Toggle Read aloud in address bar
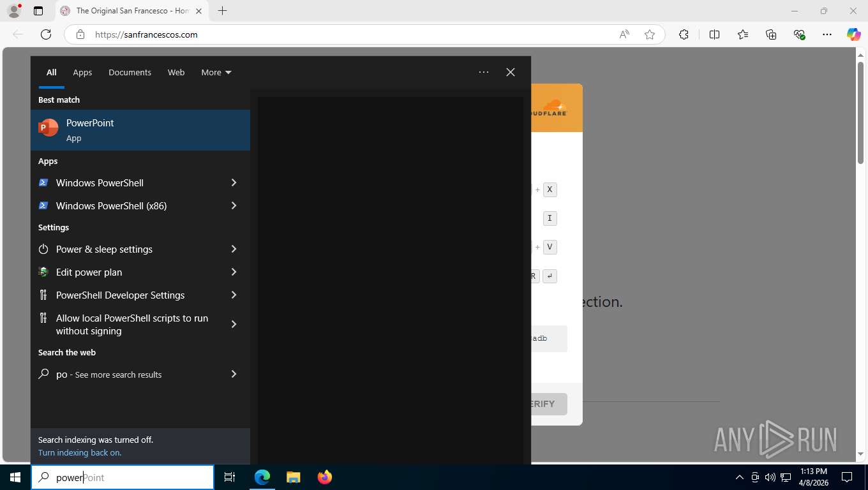 coord(624,34)
